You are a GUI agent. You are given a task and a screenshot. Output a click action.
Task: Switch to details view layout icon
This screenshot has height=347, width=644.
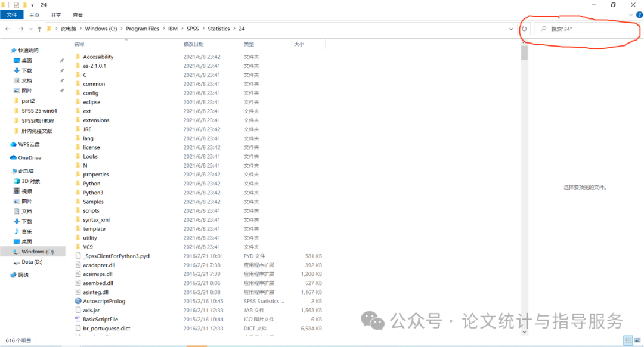628,340
